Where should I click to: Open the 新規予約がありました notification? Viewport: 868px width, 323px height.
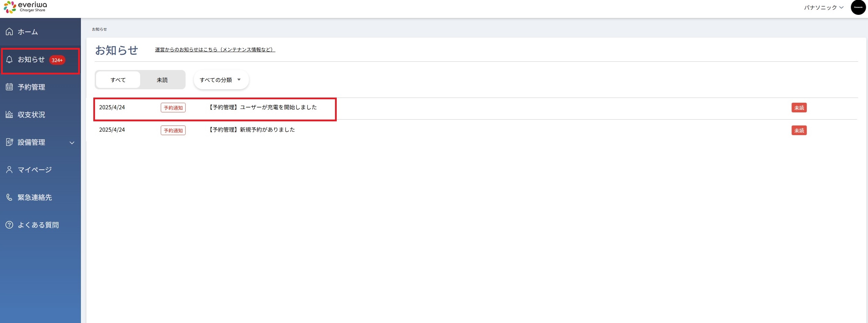tap(252, 130)
